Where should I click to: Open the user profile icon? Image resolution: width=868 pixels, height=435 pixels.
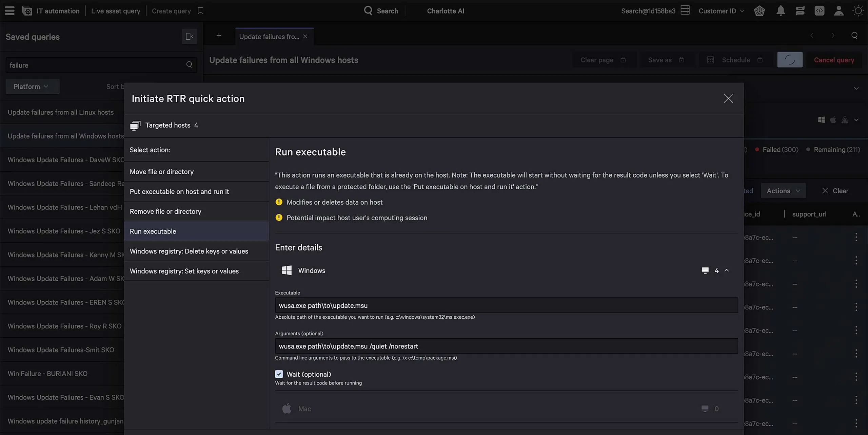point(839,11)
